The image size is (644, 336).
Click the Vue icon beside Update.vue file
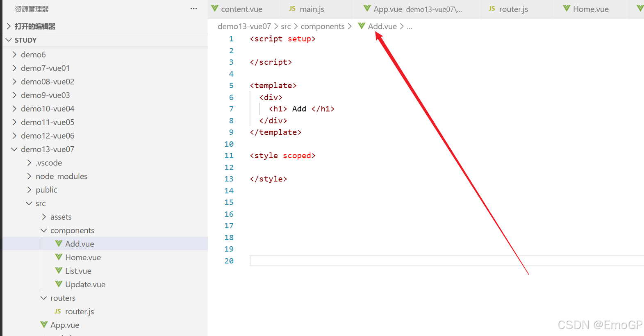[59, 284]
